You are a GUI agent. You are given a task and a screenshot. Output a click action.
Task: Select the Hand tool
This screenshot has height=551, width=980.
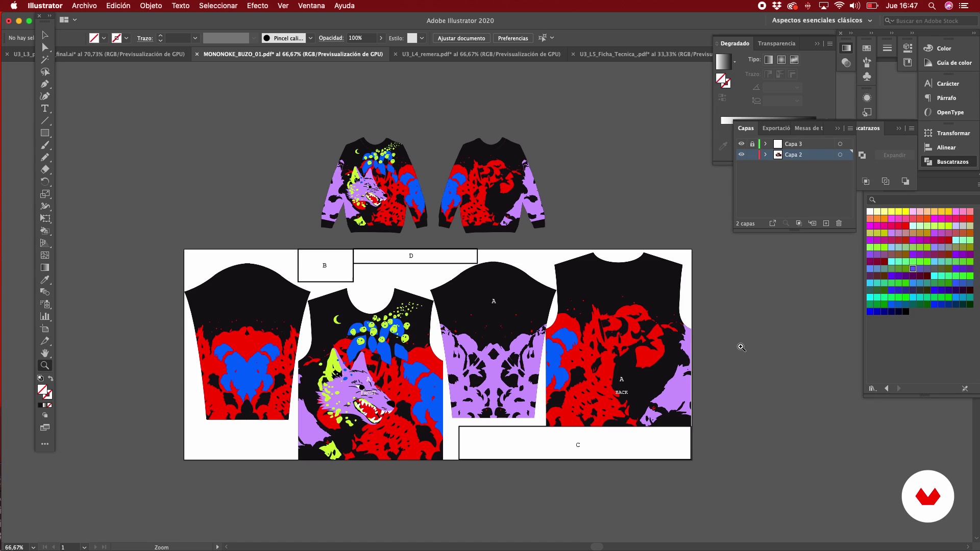(x=45, y=353)
